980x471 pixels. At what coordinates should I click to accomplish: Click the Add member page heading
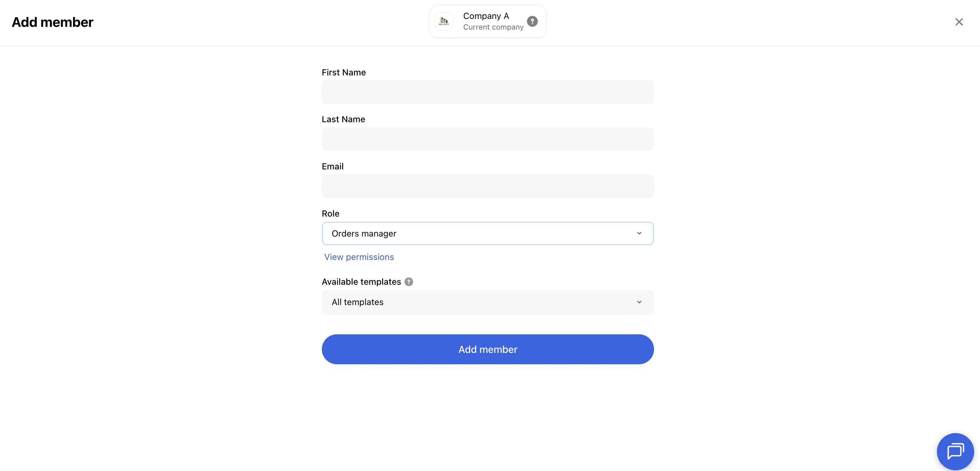click(52, 22)
